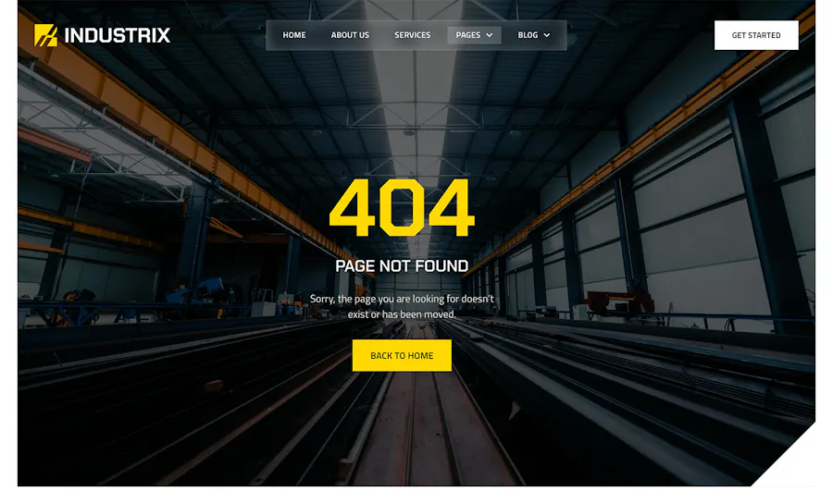Open the Services nav link
The width and height of the screenshot is (833, 504).
(x=412, y=35)
